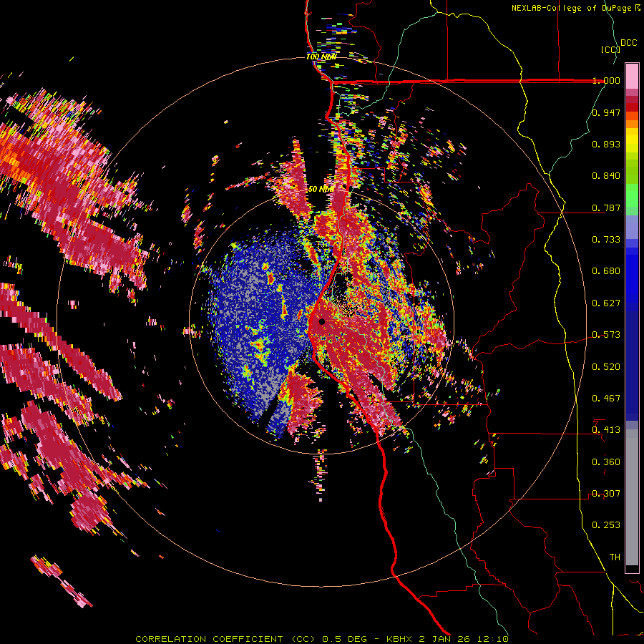Click the 0.360 scale value
This screenshot has height=644, width=644.
click(606, 462)
